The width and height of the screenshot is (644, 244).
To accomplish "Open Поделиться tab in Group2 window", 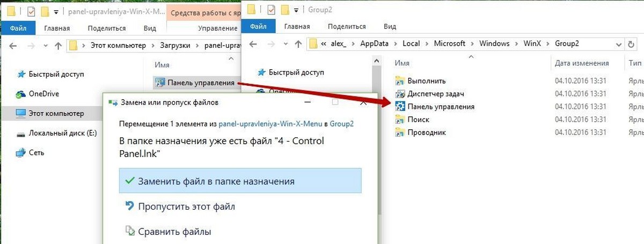I will tap(347, 26).
